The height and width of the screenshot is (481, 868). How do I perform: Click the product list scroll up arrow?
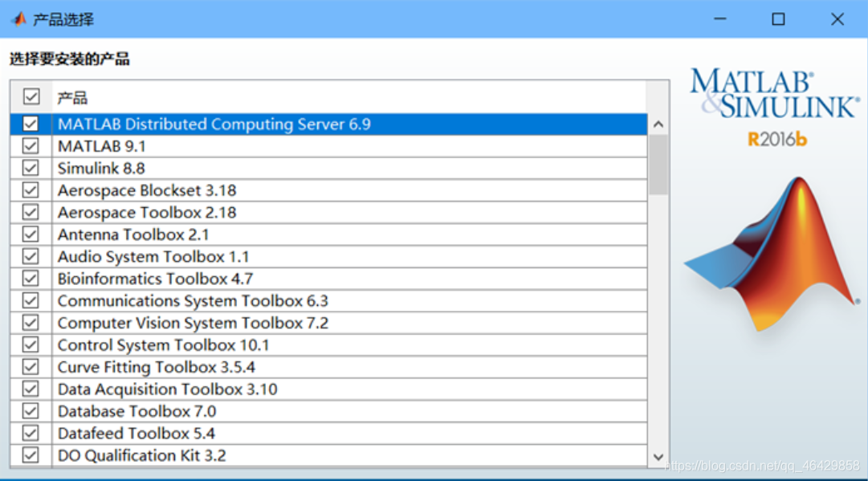coord(658,124)
